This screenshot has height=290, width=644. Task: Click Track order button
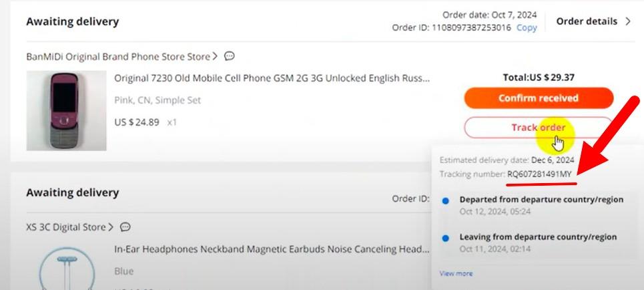point(538,127)
